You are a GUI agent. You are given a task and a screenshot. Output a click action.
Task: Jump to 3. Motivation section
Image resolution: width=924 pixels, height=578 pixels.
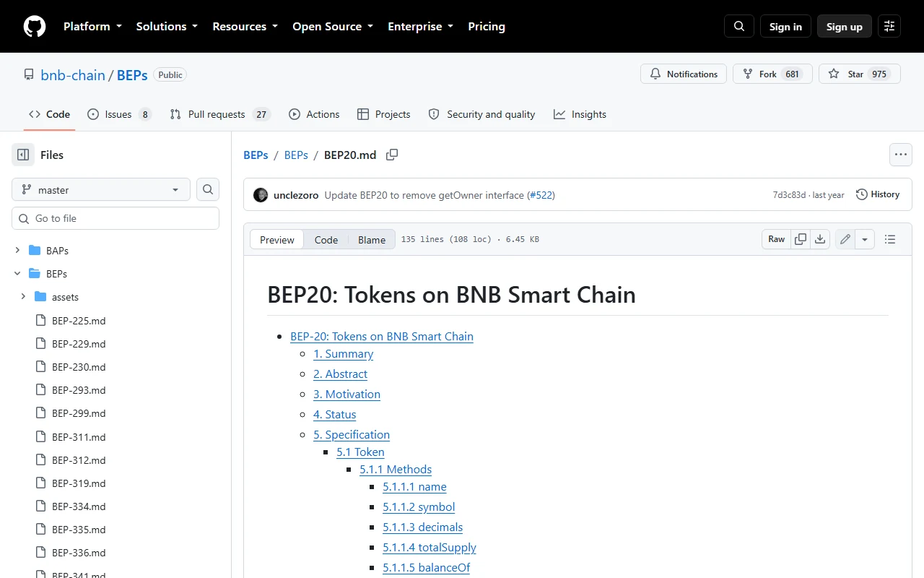(x=346, y=394)
